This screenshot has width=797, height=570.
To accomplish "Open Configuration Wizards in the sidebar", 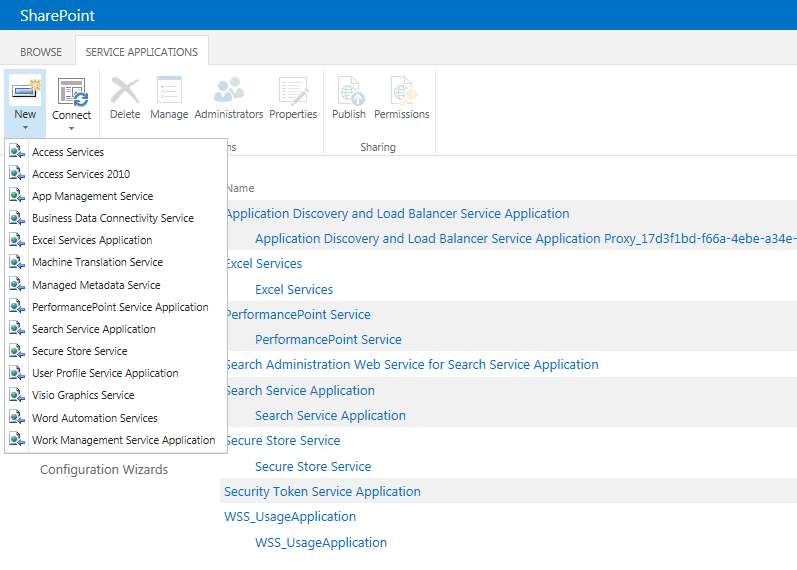I will pos(104,469).
